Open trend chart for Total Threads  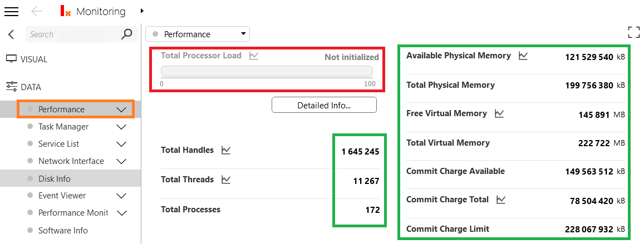click(226, 180)
